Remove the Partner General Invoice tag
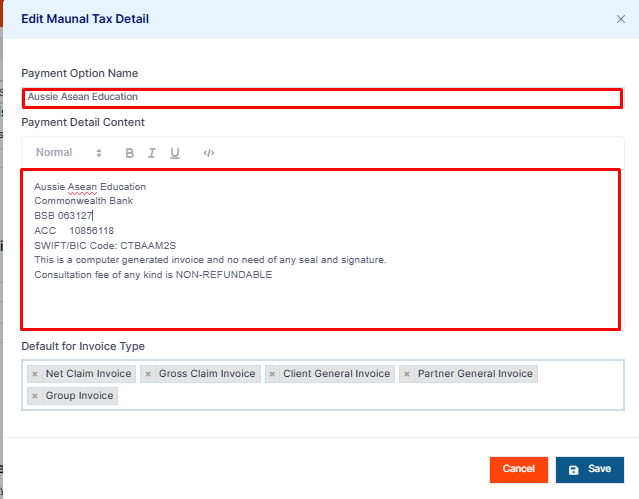Screen dimensions: 639x499 tap(407, 374)
